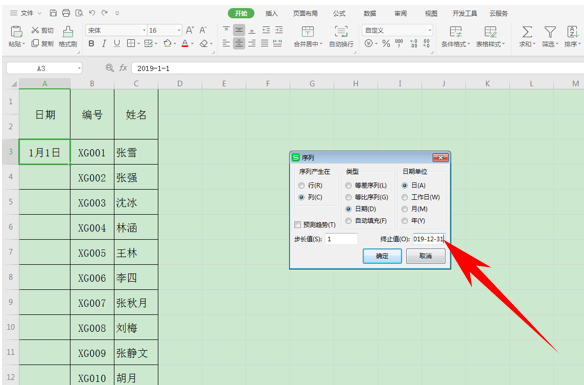Open Print Preview icon

point(79,13)
